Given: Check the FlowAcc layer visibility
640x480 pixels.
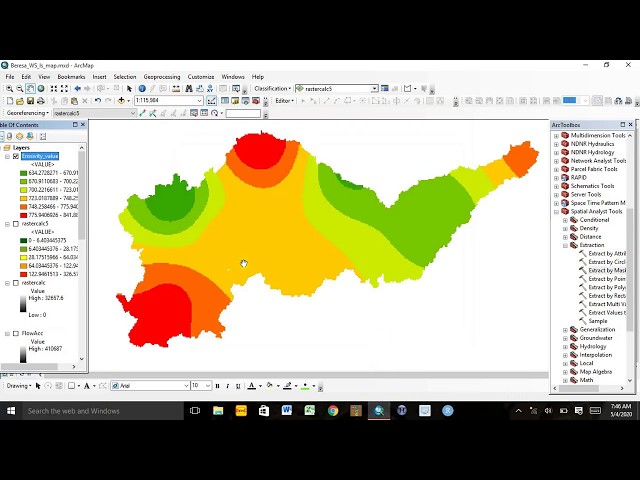Looking at the screenshot, I should pyautogui.click(x=16, y=333).
